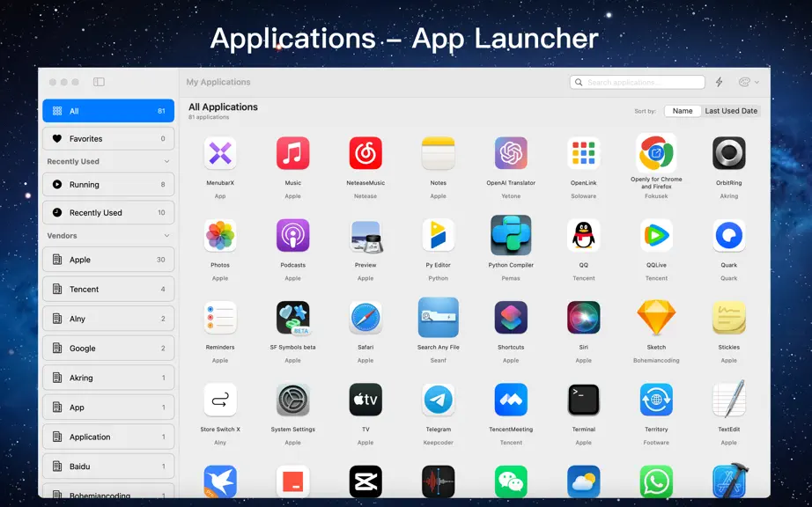The image size is (812, 507).
Task: Launch the Terminal app
Action: click(x=584, y=400)
